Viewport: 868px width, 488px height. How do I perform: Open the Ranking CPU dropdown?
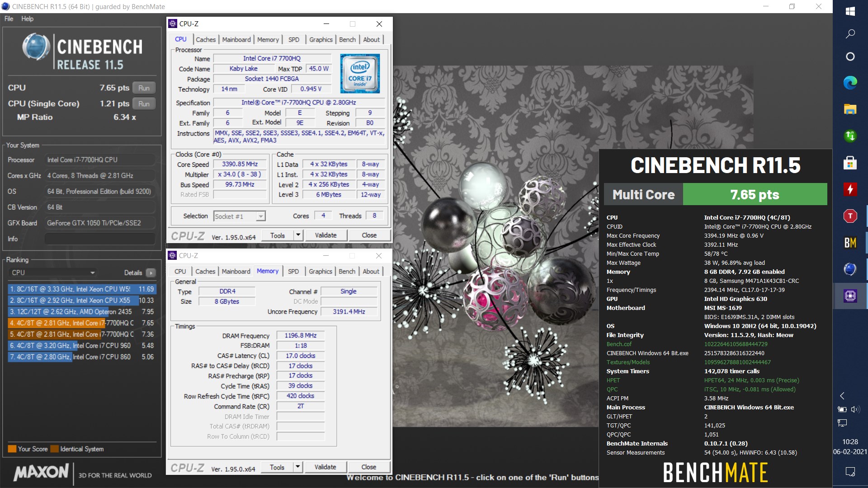coord(53,272)
